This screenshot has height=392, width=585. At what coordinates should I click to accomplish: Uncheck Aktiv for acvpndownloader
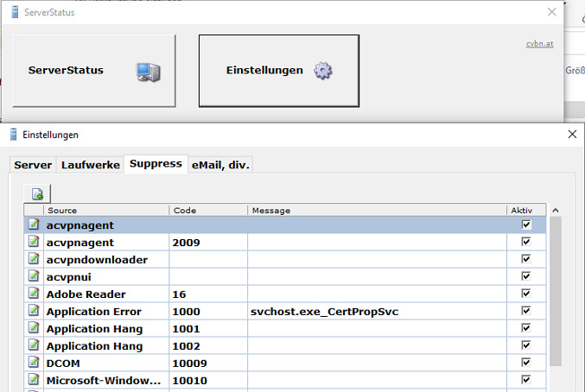(x=526, y=259)
